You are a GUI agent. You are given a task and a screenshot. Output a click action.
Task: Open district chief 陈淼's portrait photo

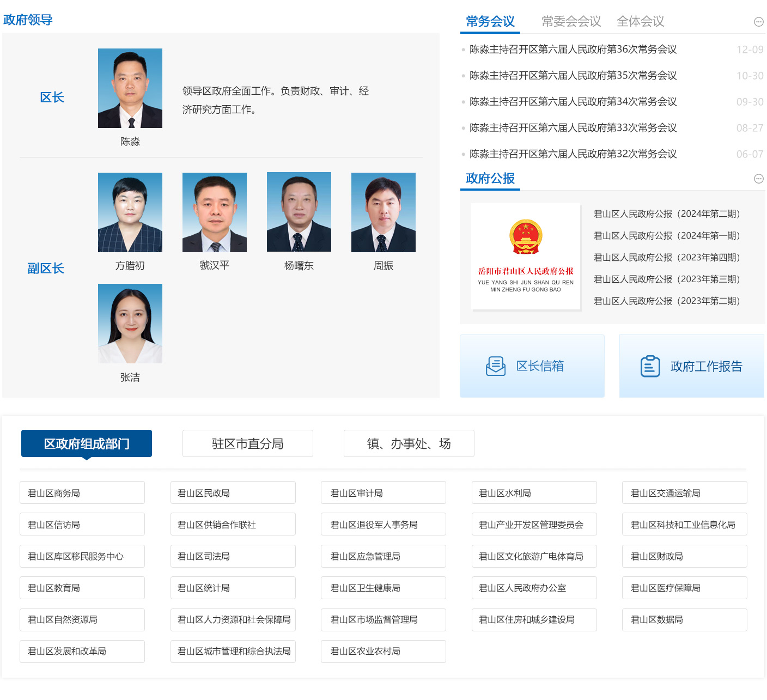point(130,88)
